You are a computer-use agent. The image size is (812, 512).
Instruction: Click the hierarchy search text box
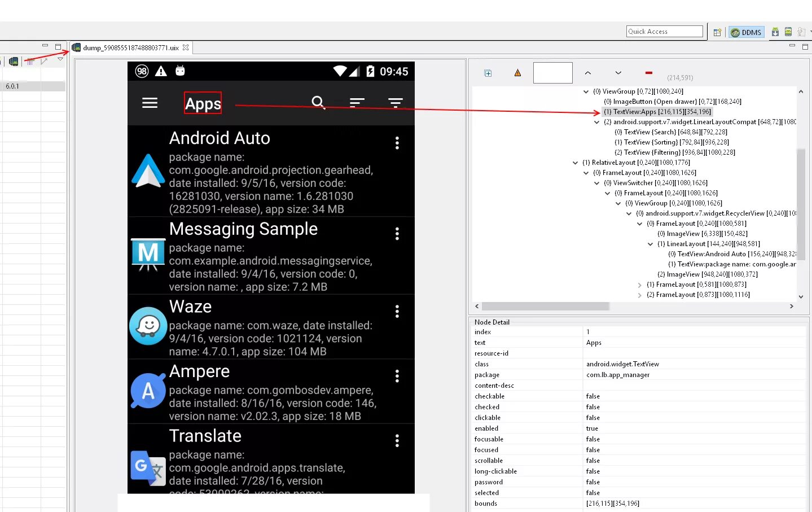point(553,73)
